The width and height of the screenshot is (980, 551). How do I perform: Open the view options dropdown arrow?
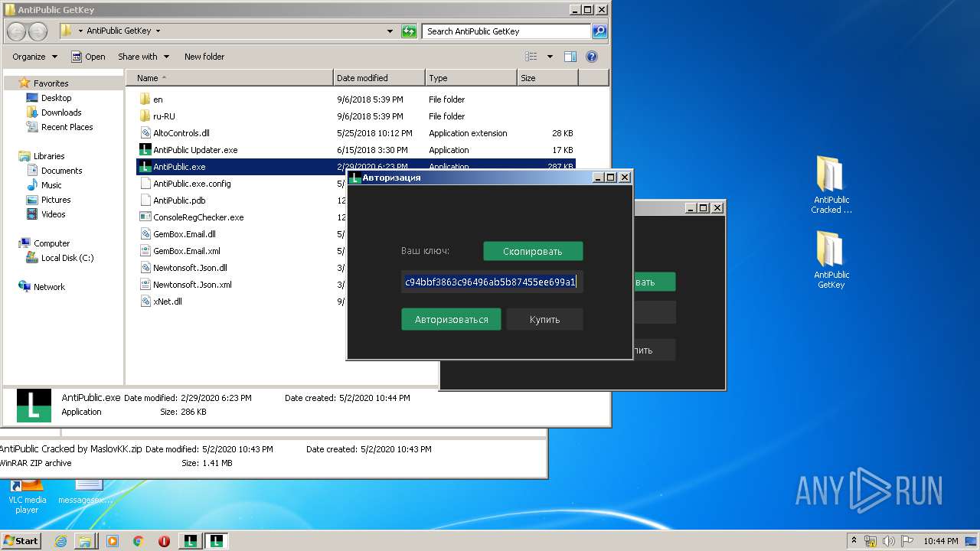pyautogui.click(x=550, y=57)
